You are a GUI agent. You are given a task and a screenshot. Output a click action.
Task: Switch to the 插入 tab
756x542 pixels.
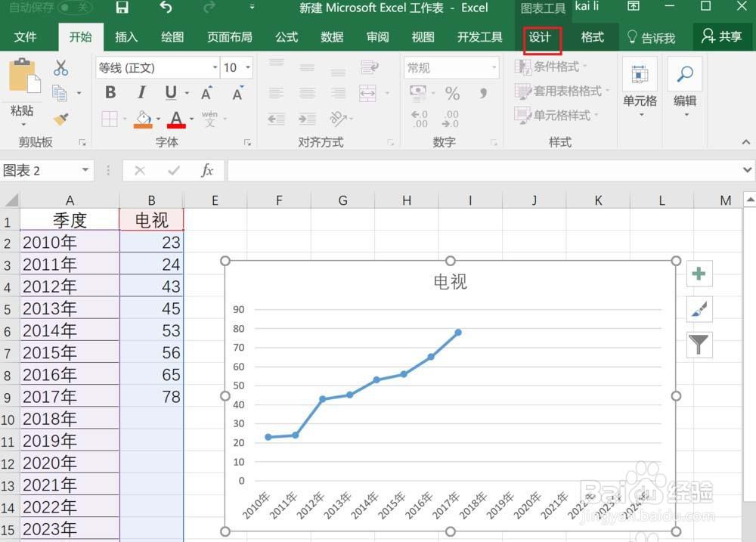click(x=126, y=37)
